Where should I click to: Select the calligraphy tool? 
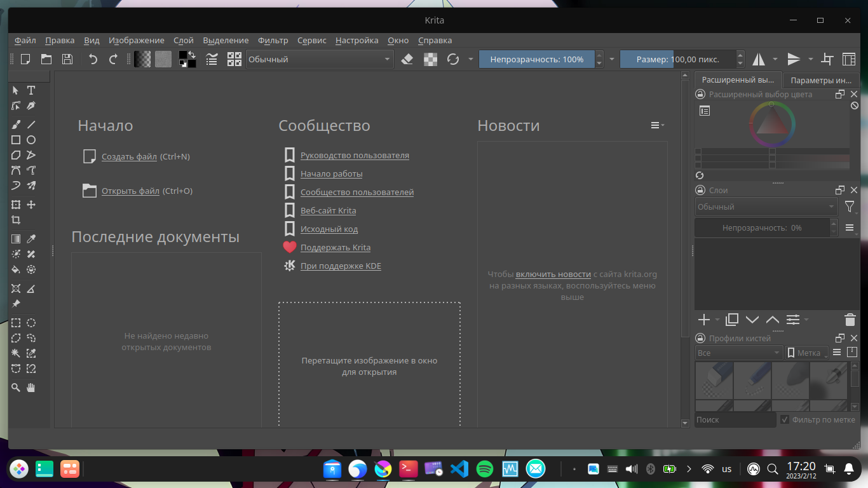(31, 105)
